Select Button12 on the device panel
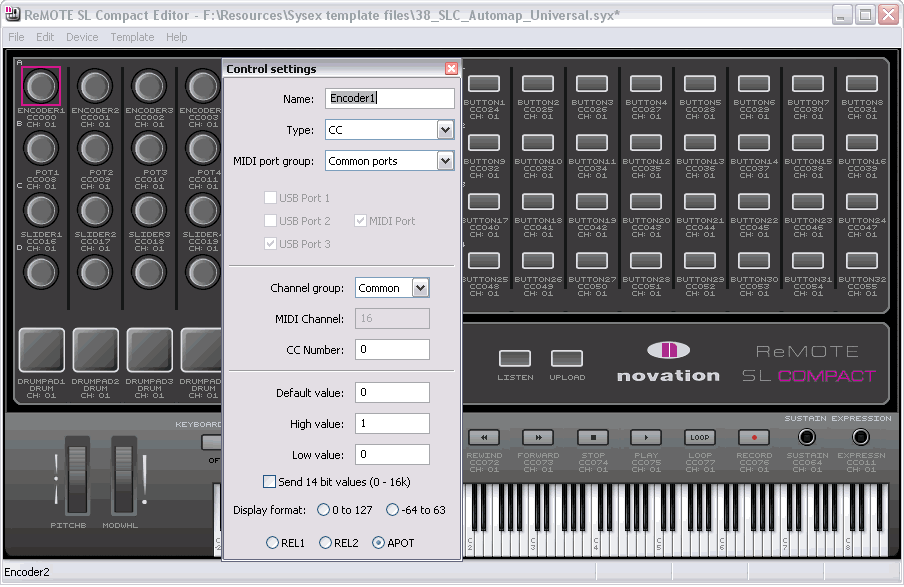The image size is (904, 587). click(646, 142)
